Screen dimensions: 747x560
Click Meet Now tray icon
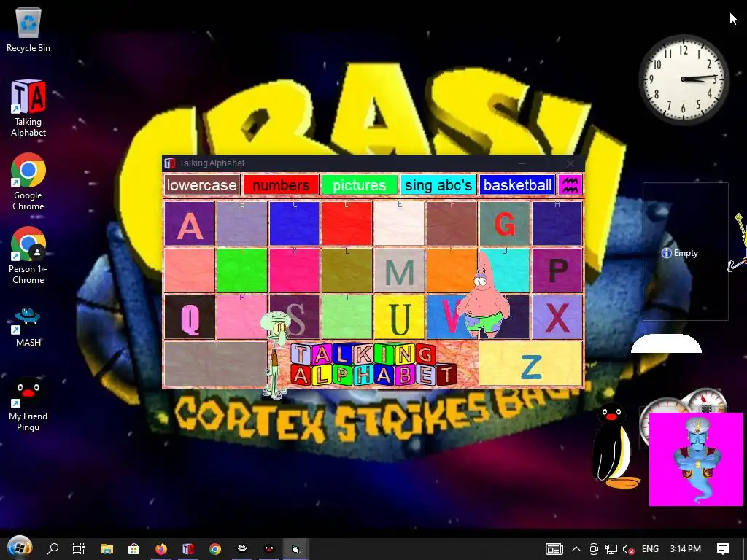[x=594, y=549]
